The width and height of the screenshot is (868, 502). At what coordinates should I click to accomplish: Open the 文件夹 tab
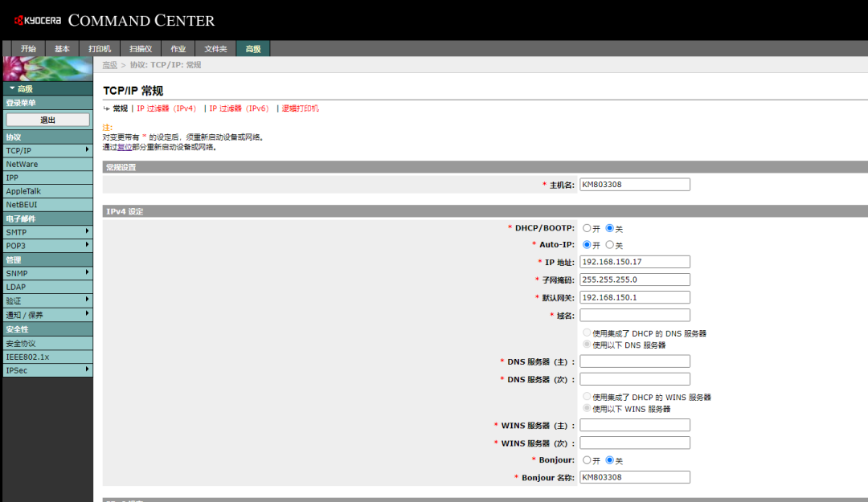click(x=215, y=49)
